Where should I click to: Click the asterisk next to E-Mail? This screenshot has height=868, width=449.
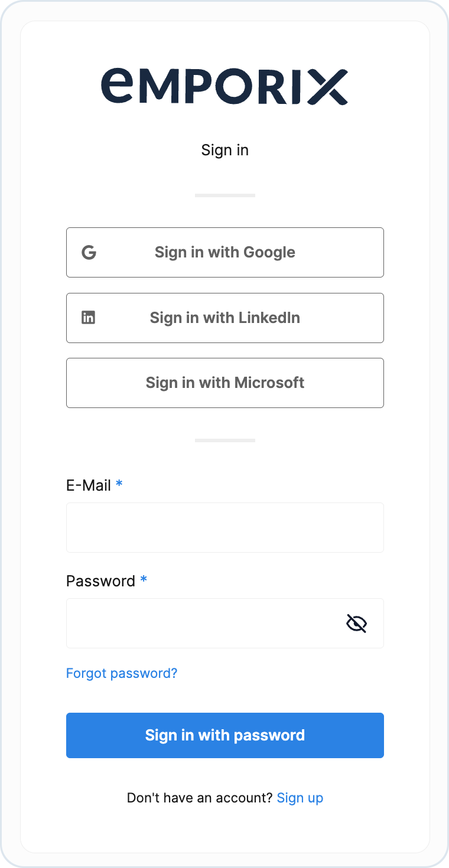(x=119, y=484)
